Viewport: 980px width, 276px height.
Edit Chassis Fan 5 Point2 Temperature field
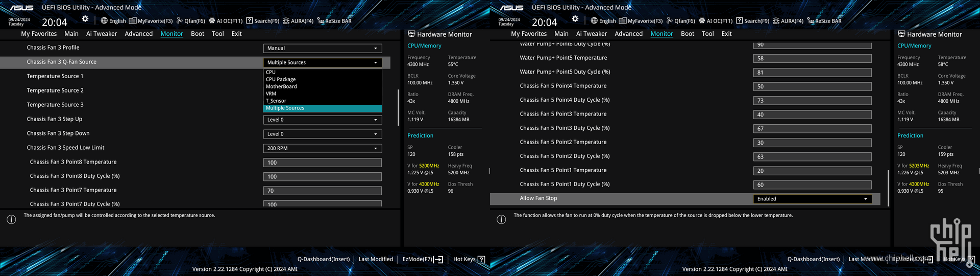pos(813,143)
